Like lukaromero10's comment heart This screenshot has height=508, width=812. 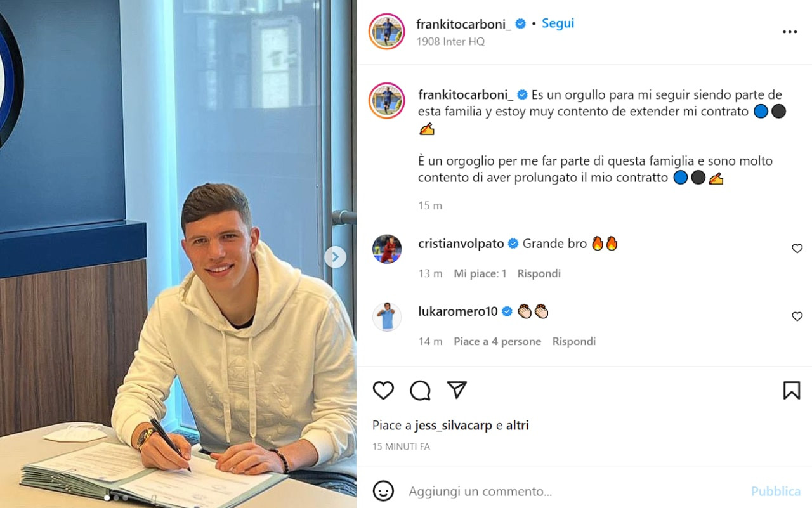pyautogui.click(x=797, y=316)
